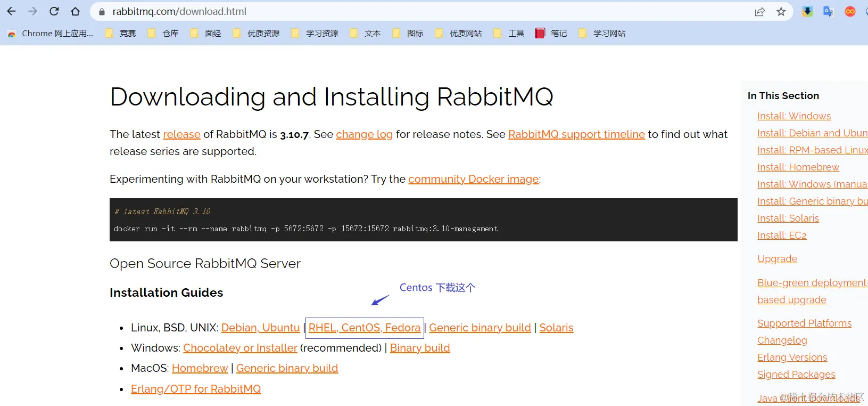Open the 图标 bookmark folder
868x406 pixels.
408,33
